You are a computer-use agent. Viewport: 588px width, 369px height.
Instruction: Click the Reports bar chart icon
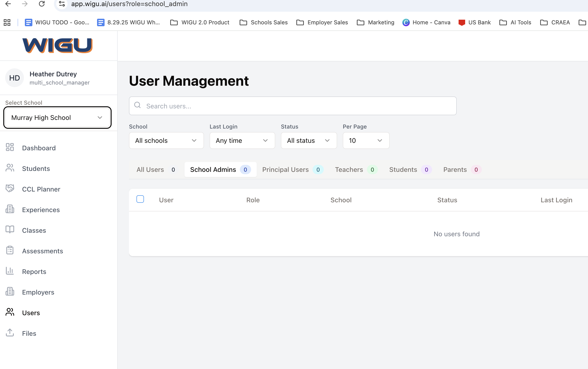[x=10, y=271]
